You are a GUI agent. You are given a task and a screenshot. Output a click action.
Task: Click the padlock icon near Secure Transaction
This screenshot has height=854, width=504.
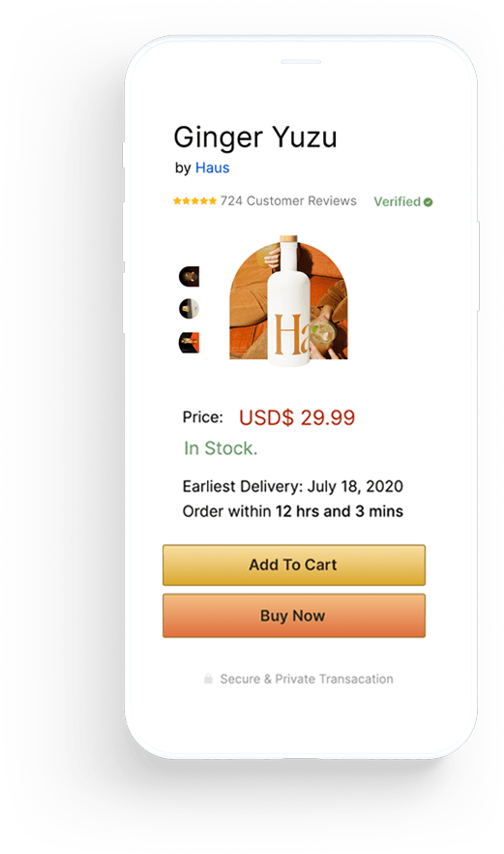click(x=208, y=679)
